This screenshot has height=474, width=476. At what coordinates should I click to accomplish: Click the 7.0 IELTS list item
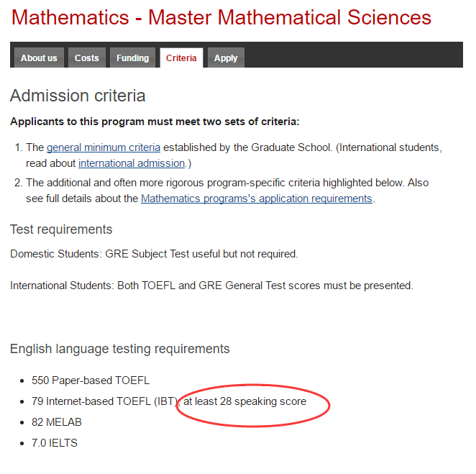(x=55, y=442)
